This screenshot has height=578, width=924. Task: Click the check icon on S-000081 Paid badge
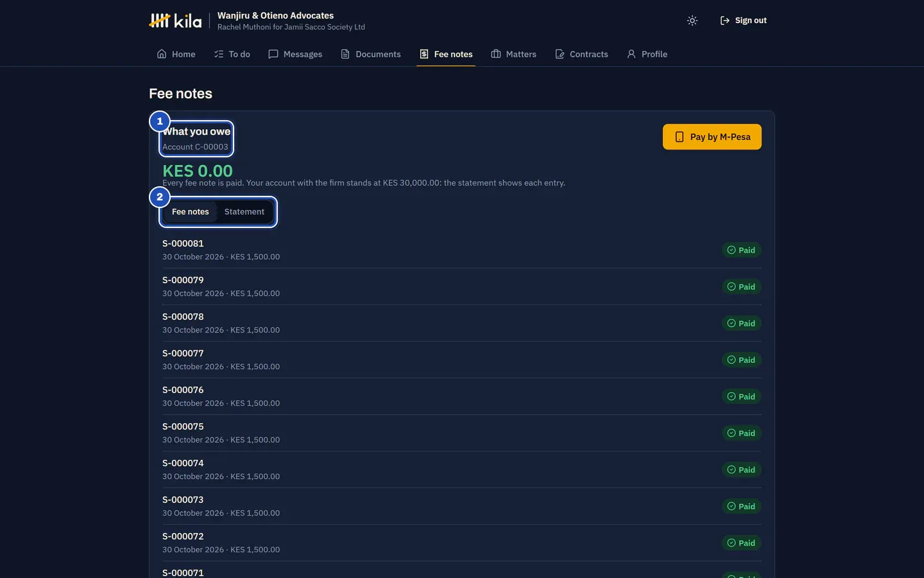coord(732,250)
